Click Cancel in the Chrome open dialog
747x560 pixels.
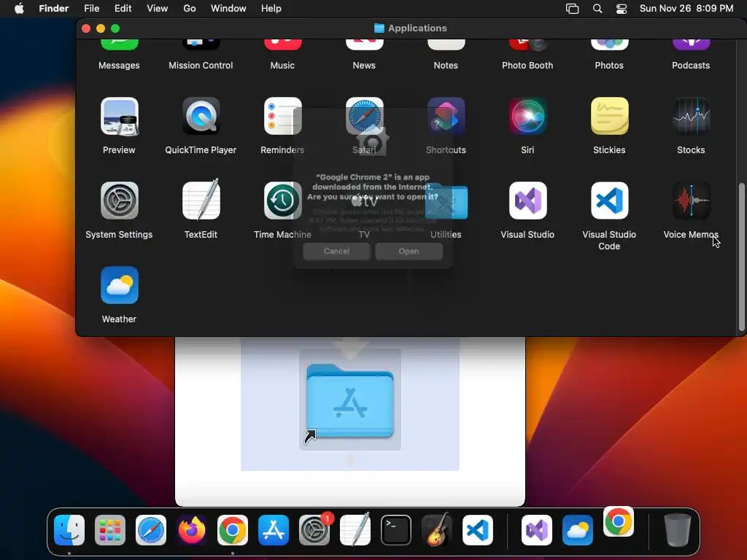(x=336, y=251)
